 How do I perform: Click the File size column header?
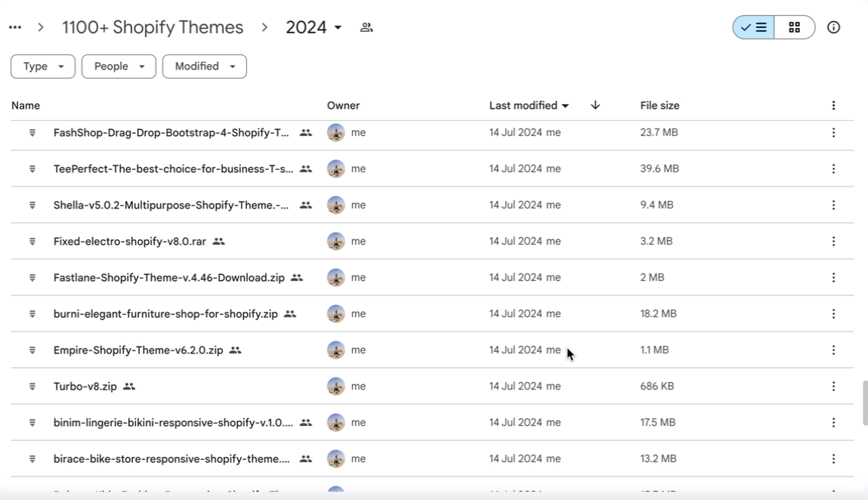pos(659,105)
